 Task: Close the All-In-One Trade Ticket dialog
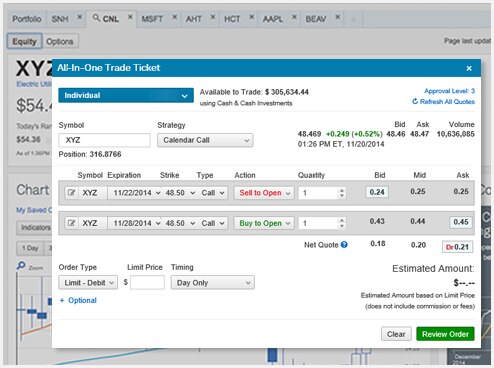[x=469, y=68]
